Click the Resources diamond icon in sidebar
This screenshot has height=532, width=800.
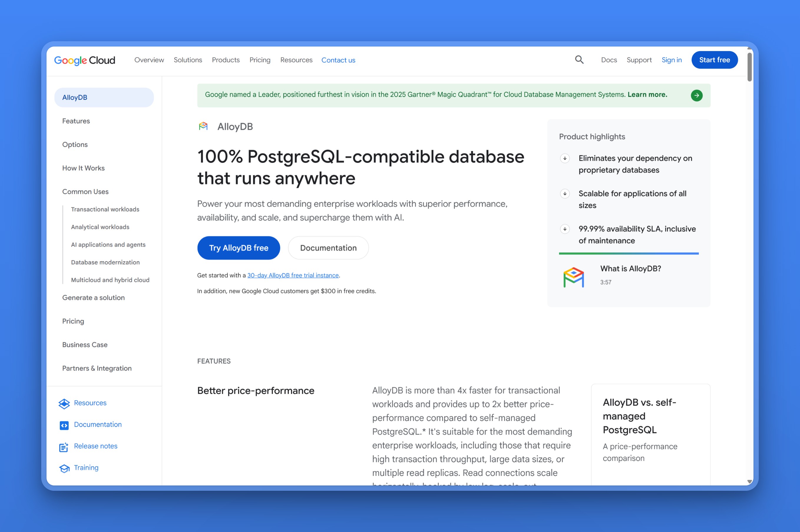64,403
